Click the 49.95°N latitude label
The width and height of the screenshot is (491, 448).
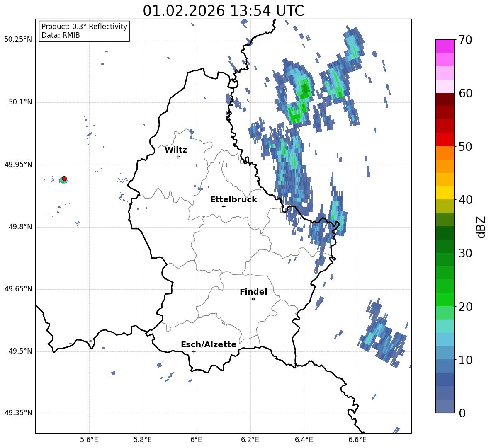(18, 165)
